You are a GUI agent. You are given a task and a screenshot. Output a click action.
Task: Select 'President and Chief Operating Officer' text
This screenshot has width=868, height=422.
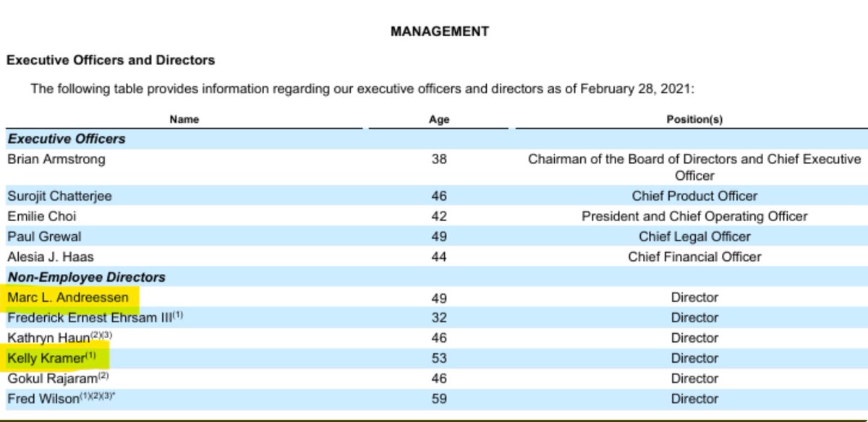pos(694,216)
